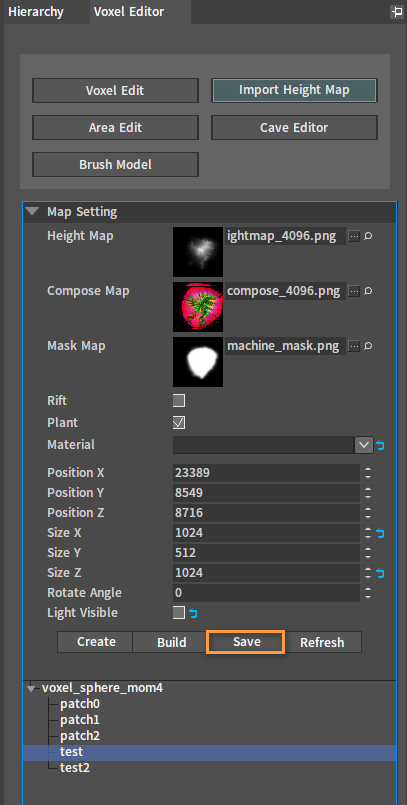Screen dimensions: 407x805
Task: Reset Material with the blue revert arrow
Action: (x=380, y=445)
